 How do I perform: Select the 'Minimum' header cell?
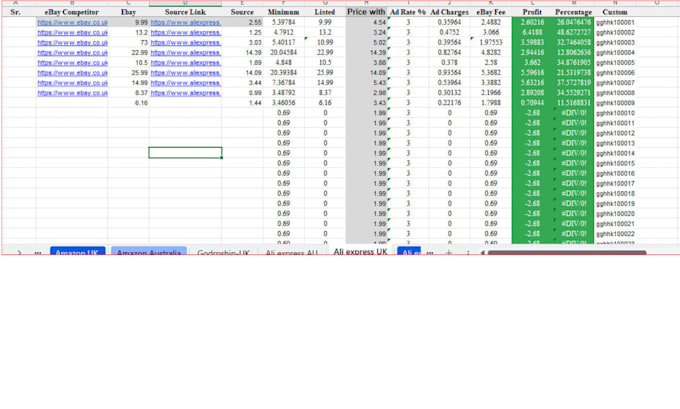[284, 12]
